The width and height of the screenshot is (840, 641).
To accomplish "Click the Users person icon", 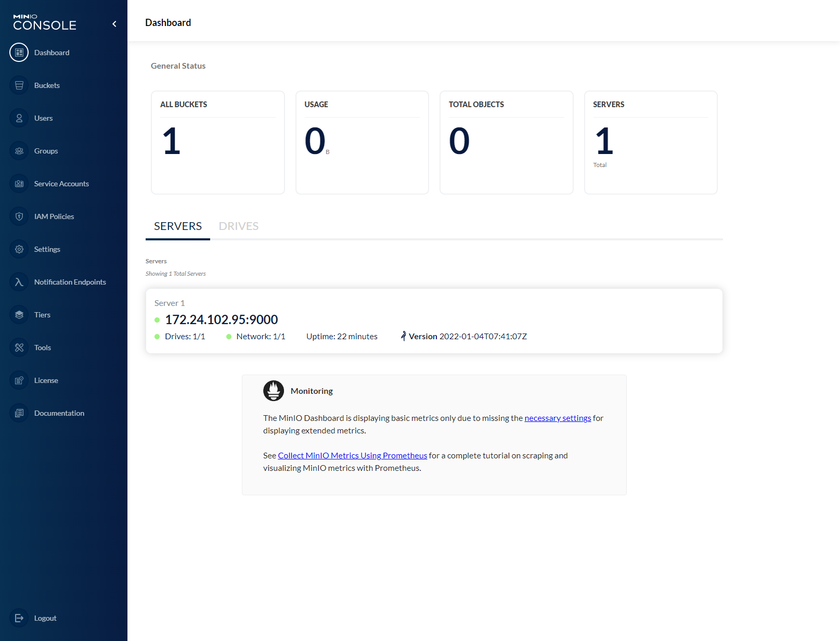I will pos(19,118).
